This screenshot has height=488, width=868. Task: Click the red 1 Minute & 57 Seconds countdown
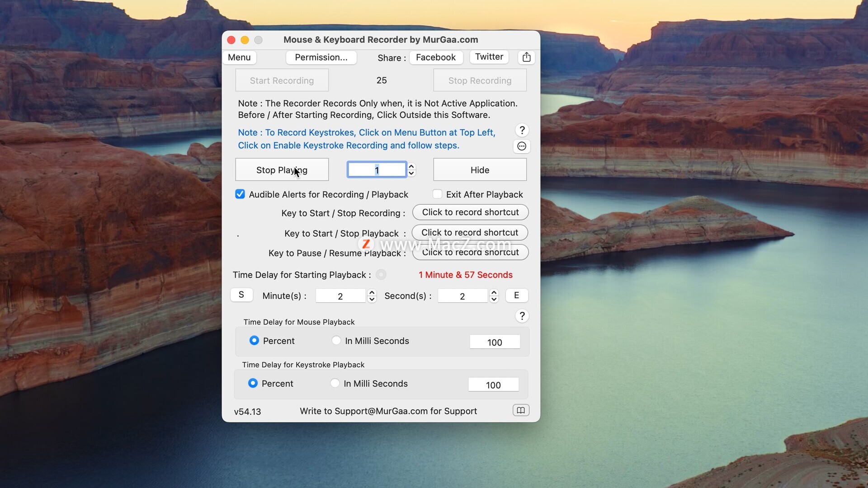pos(465,275)
